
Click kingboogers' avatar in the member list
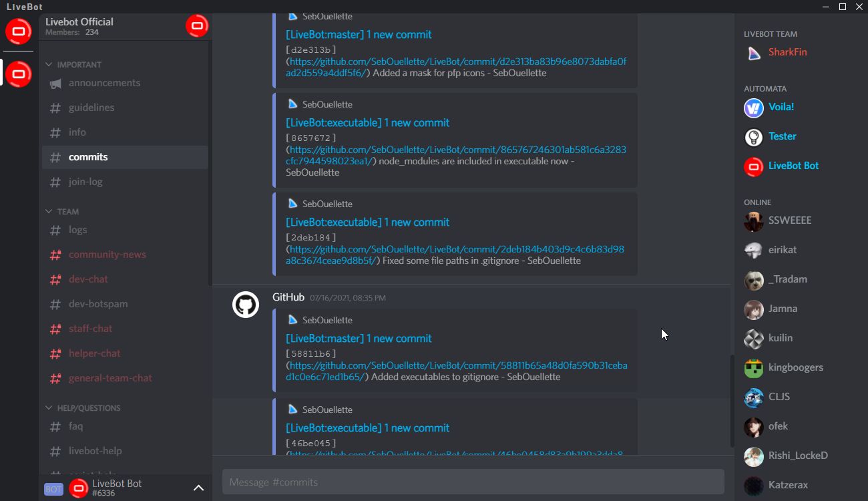(753, 367)
